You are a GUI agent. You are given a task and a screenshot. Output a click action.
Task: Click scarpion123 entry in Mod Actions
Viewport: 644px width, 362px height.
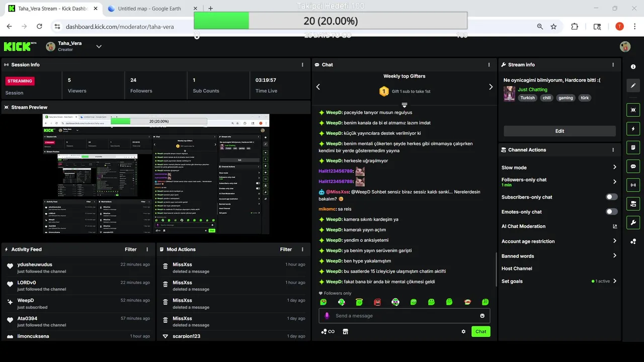(186, 336)
